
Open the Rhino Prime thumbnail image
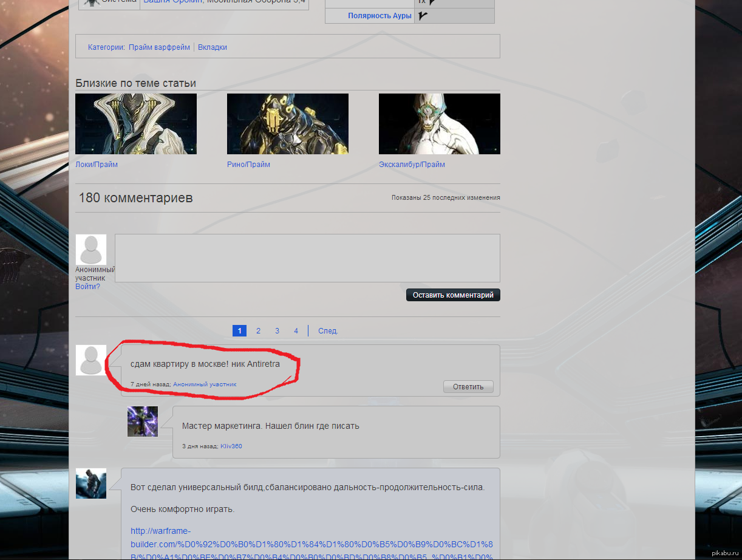288,124
